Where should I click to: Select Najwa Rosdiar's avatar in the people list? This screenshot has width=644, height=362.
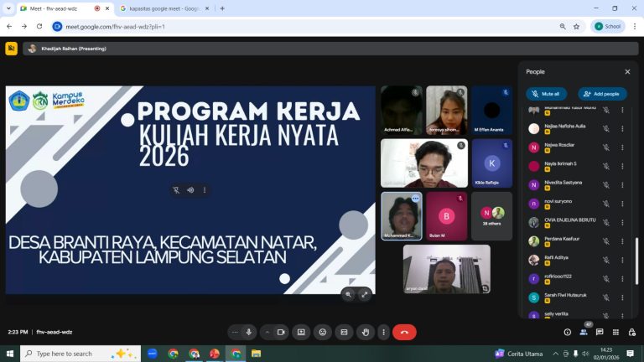(x=533, y=147)
